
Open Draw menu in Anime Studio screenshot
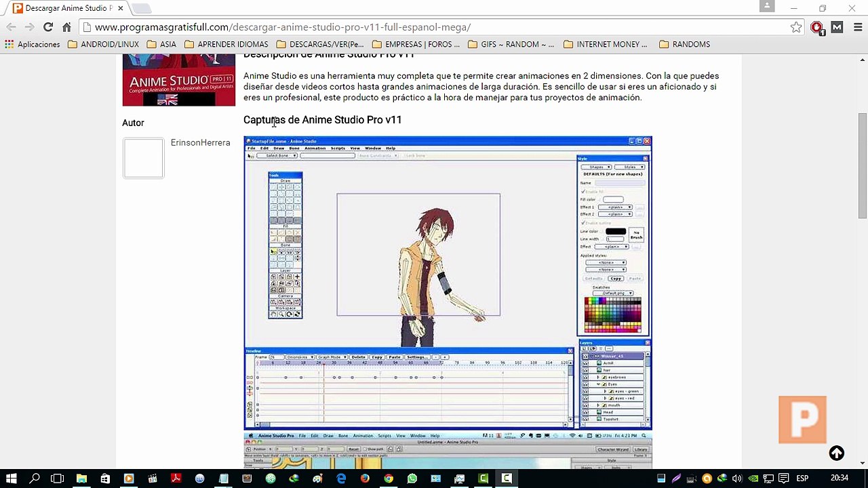click(x=279, y=148)
